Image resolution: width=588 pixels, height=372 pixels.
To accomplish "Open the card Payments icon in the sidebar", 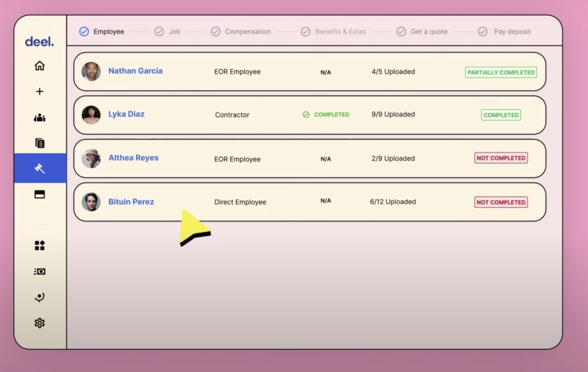I will click(40, 195).
